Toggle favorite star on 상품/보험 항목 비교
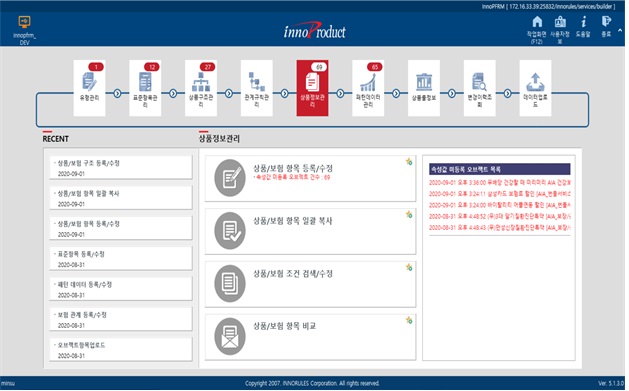629x391 pixels. click(x=409, y=320)
